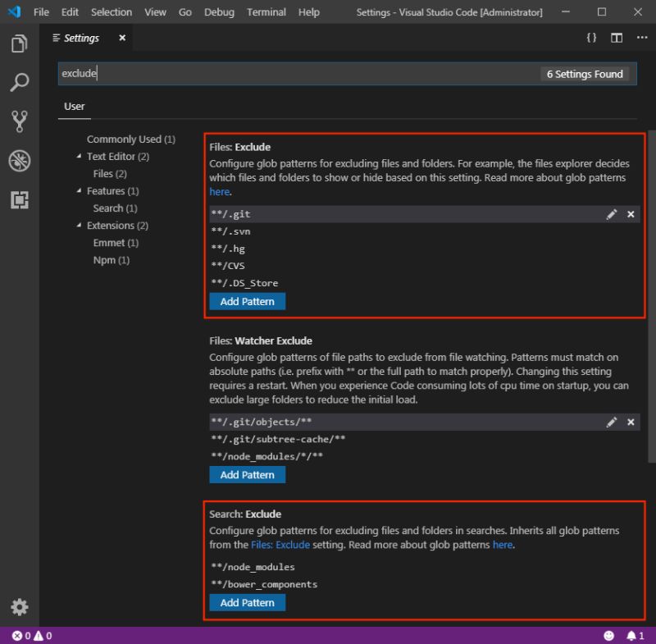The height and width of the screenshot is (644, 656).
Task: Remove the **/.git/objects/** watcher pattern
Action: tap(631, 422)
